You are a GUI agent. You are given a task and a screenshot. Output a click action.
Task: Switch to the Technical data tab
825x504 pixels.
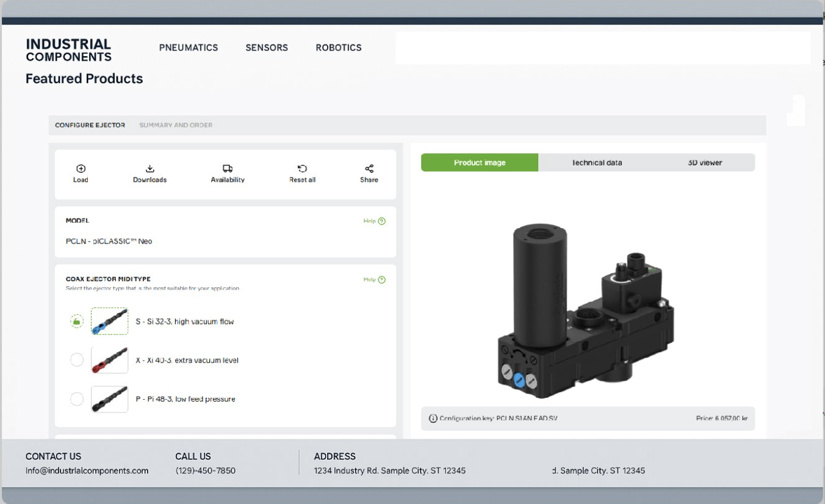[x=596, y=162]
